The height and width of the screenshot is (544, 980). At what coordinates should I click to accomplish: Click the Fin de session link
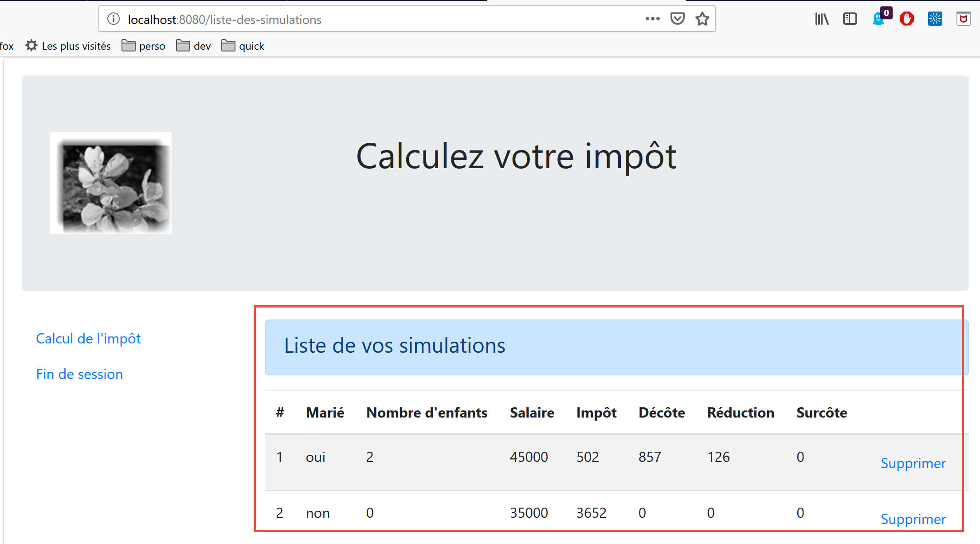click(x=79, y=374)
